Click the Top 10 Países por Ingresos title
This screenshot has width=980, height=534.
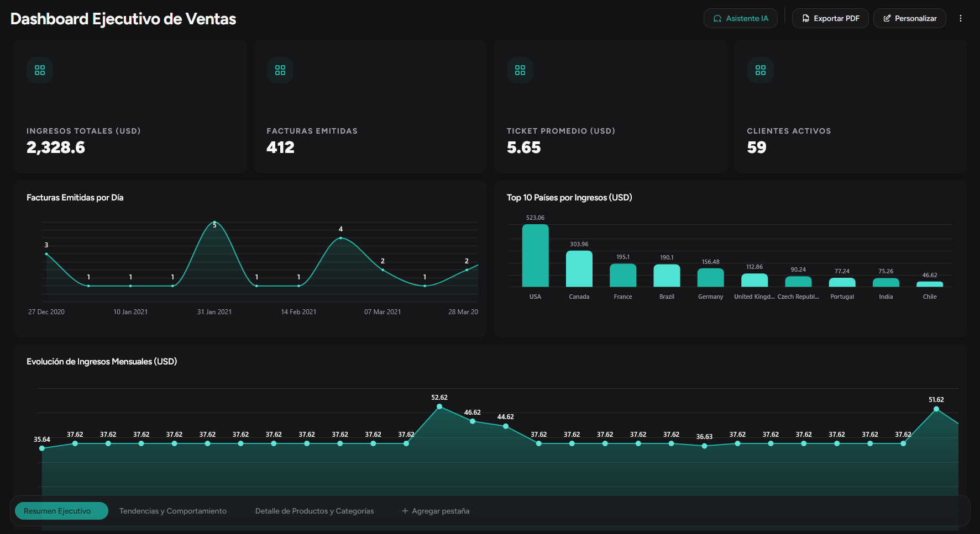click(x=569, y=198)
